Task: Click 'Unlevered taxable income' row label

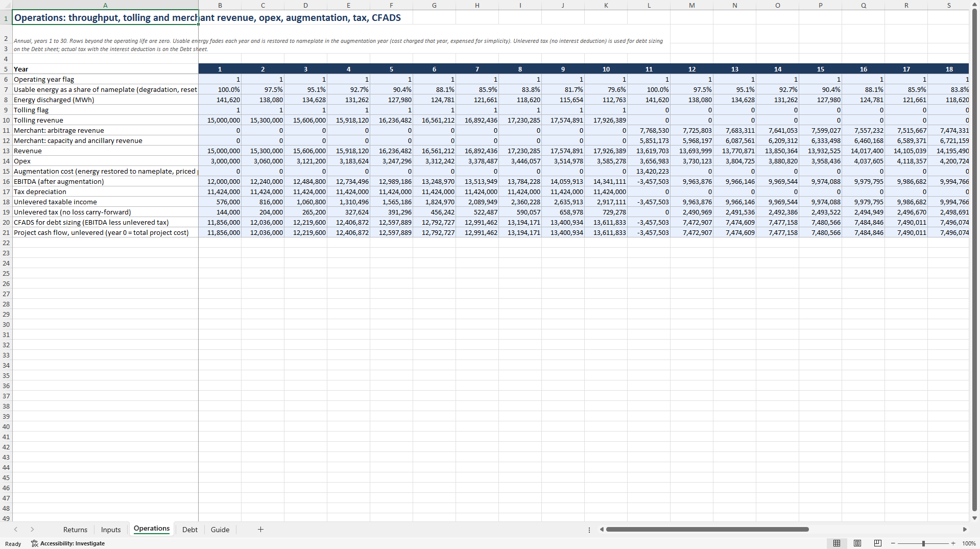Action: [105, 202]
